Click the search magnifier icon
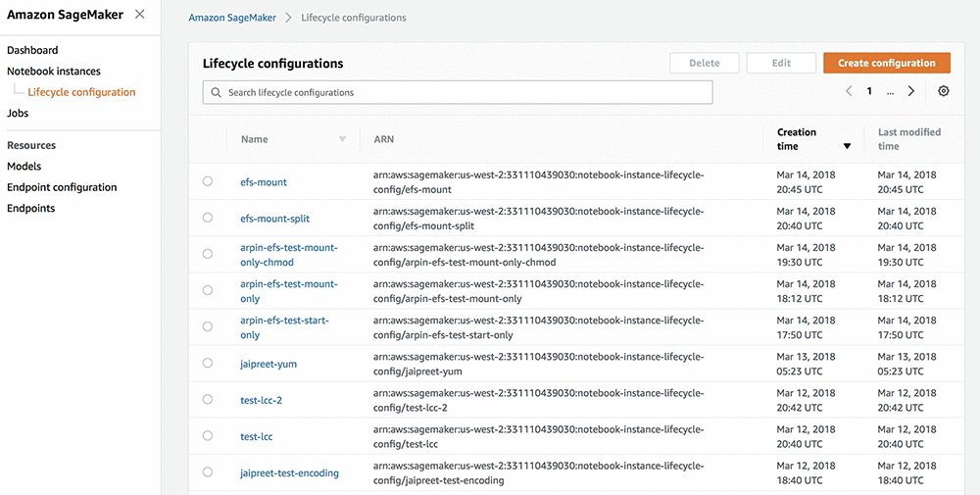The width and height of the screenshot is (980, 495). point(216,93)
